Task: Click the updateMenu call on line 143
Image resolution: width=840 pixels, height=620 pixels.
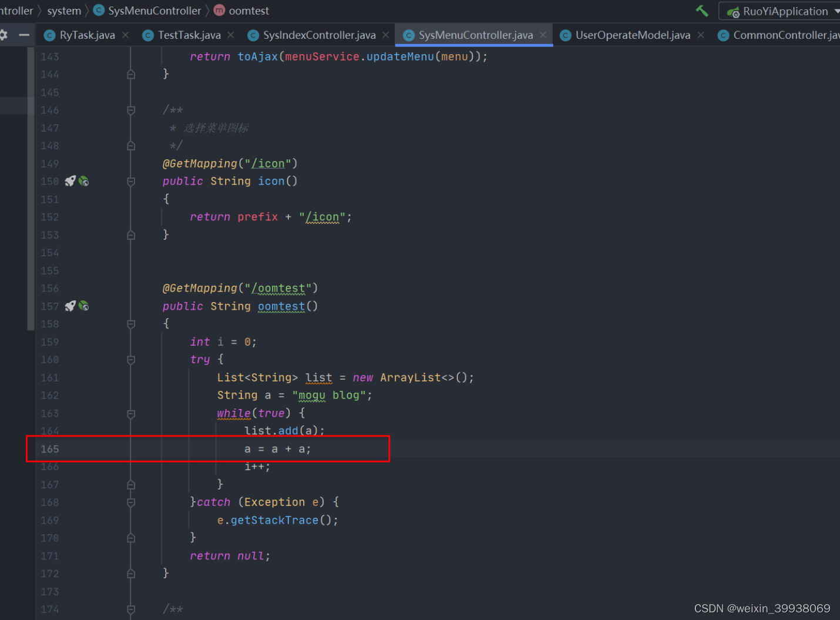Action: (400, 57)
